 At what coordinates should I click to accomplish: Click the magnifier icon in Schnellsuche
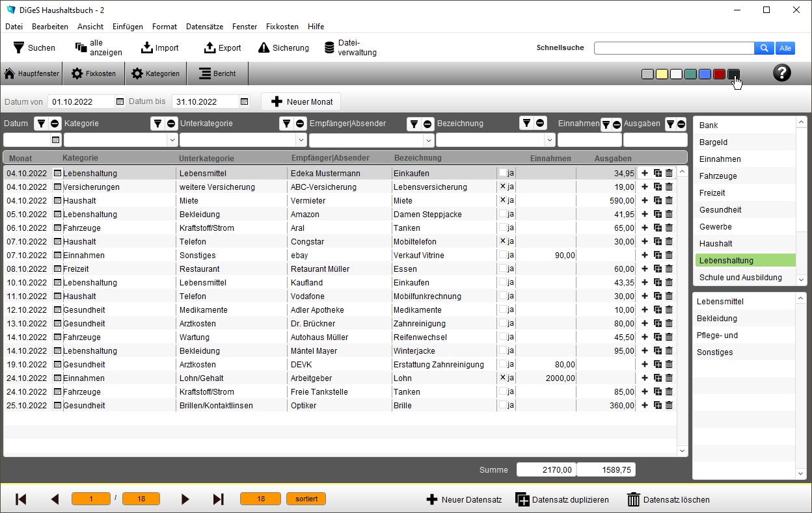(764, 48)
